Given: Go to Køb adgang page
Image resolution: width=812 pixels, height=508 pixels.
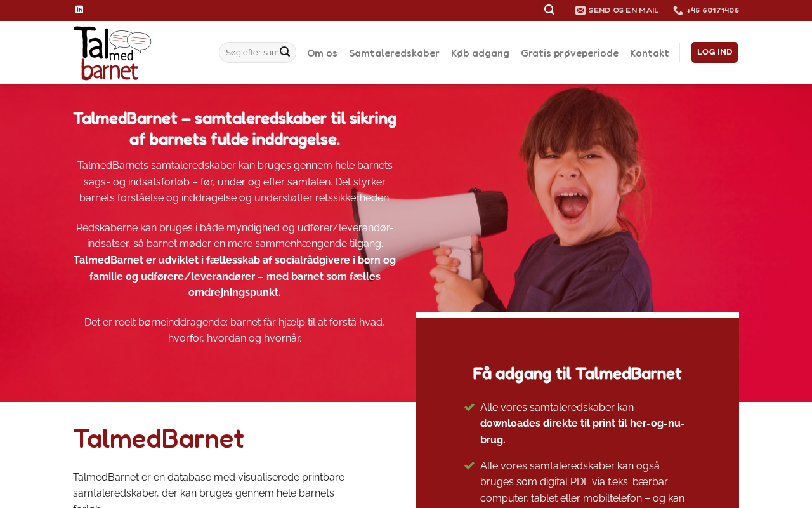Looking at the screenshot, I should pyautogui.click(x=480, y=53).
